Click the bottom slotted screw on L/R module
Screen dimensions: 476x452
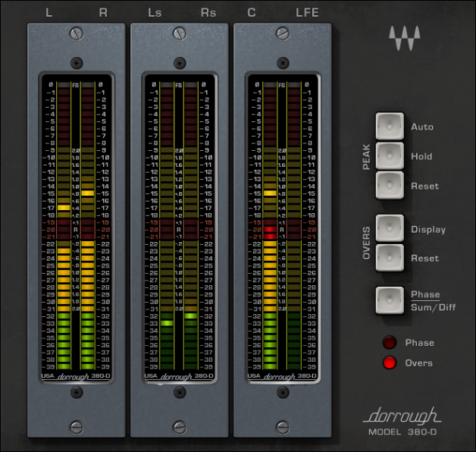[77, 427]
